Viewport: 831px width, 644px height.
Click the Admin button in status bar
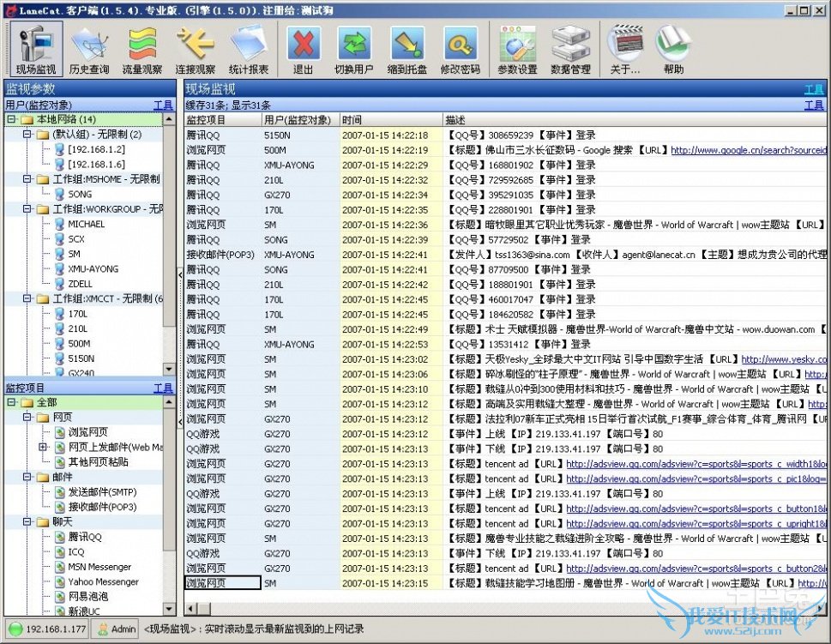pyautogui.click(x=116, y=629)
